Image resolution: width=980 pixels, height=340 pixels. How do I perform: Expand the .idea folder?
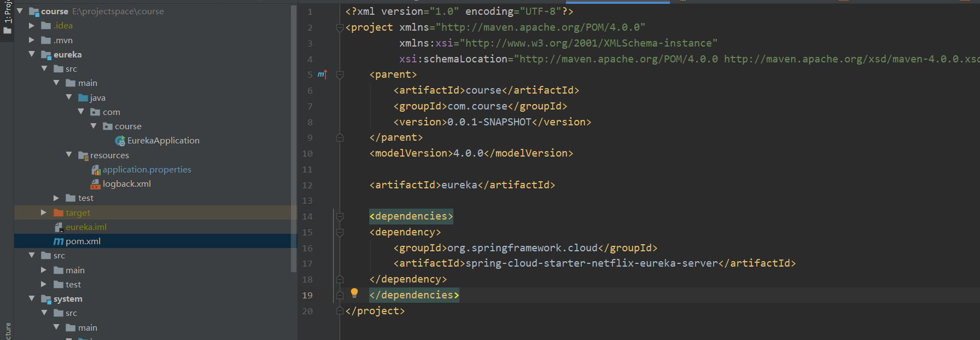(32, 26)
